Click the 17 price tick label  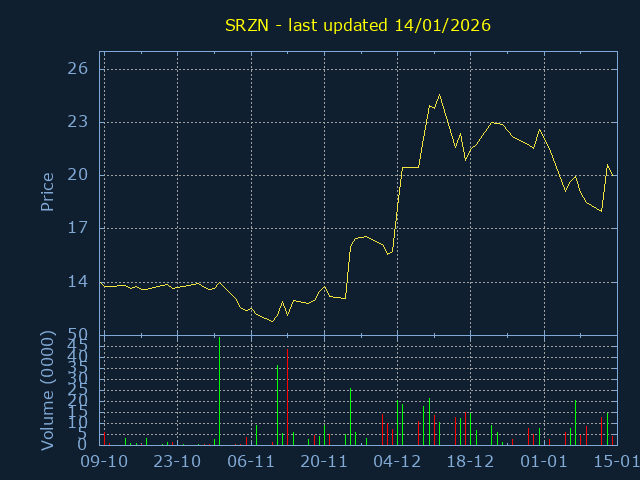(x=78, y=228)
